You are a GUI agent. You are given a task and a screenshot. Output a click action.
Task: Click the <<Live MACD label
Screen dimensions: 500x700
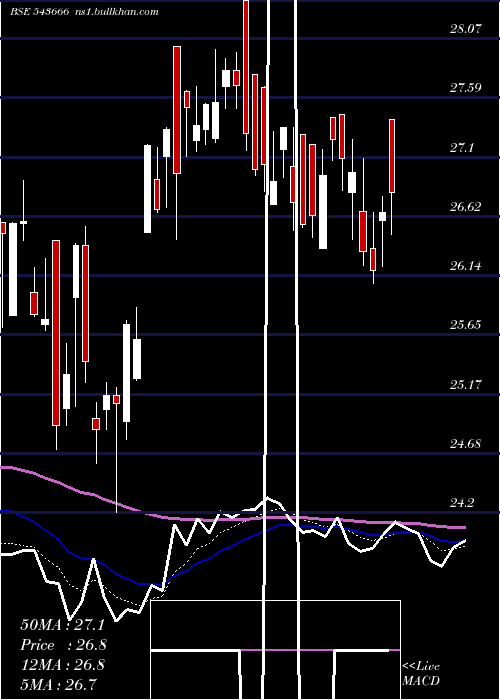[421, 673]
